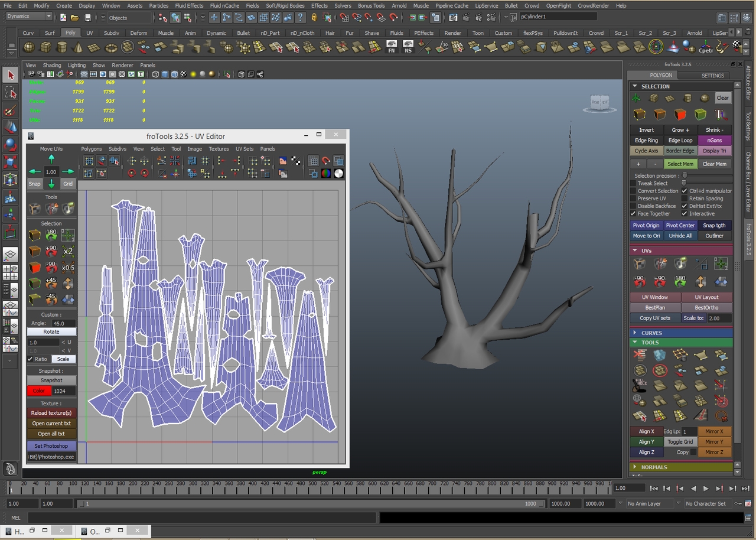Click the Fill Hole tool icon
Viewport: 756px width, 540px height.
tap(640, 386)
